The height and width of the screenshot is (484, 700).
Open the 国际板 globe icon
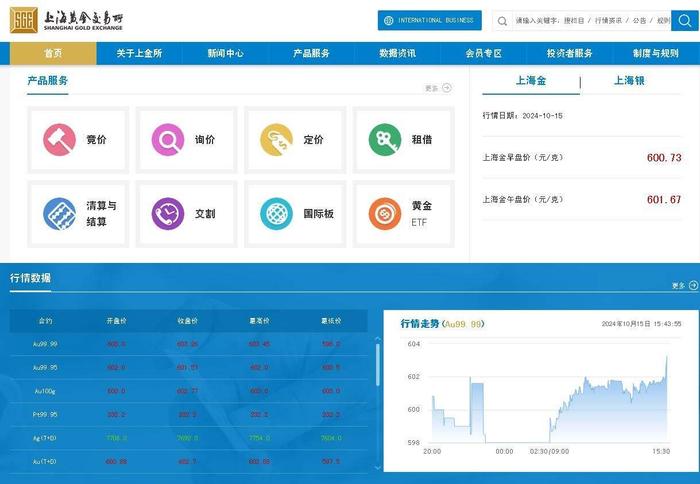tap(276, 214)
